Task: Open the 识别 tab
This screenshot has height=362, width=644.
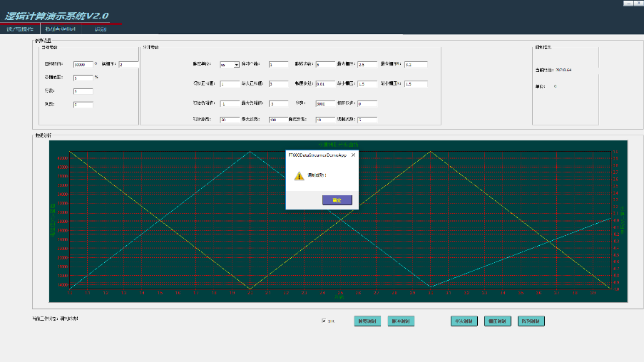Action: 101,29
